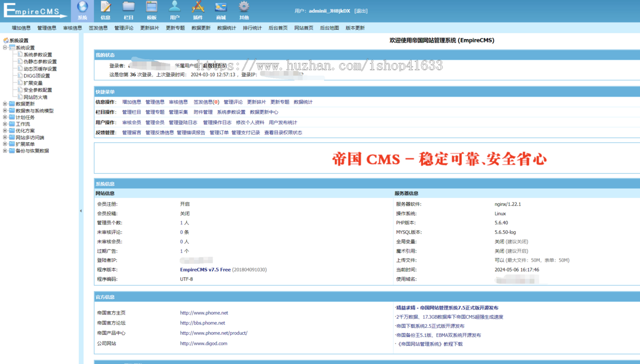
Task: Open 管理登陆日志 in the quick menu
Action: [x=183, y=123]
